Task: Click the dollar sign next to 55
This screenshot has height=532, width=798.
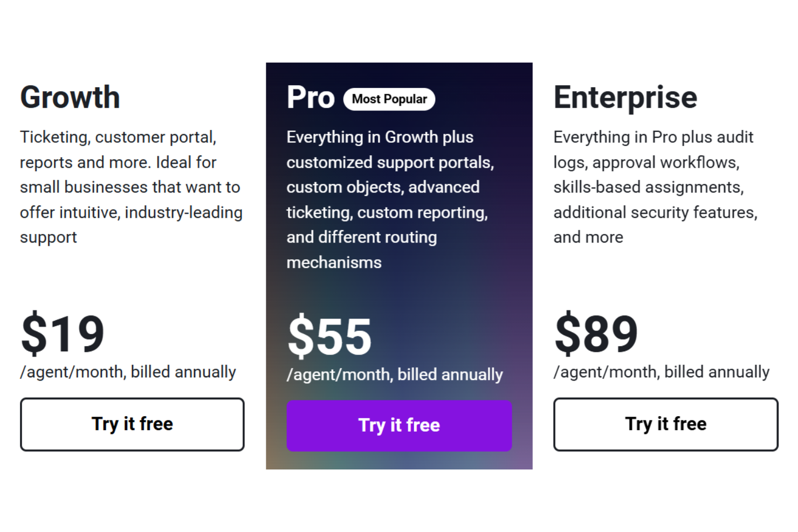Action: (x=300, y=337)
